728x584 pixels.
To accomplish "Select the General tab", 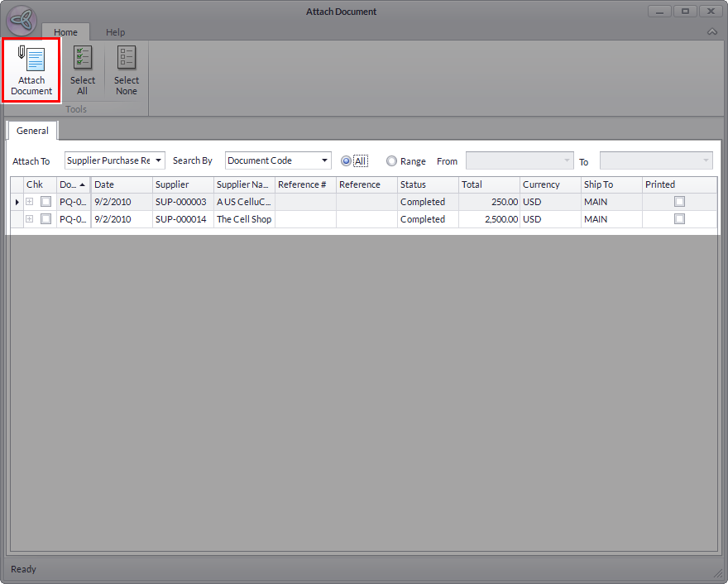I will tap(32, 131).
